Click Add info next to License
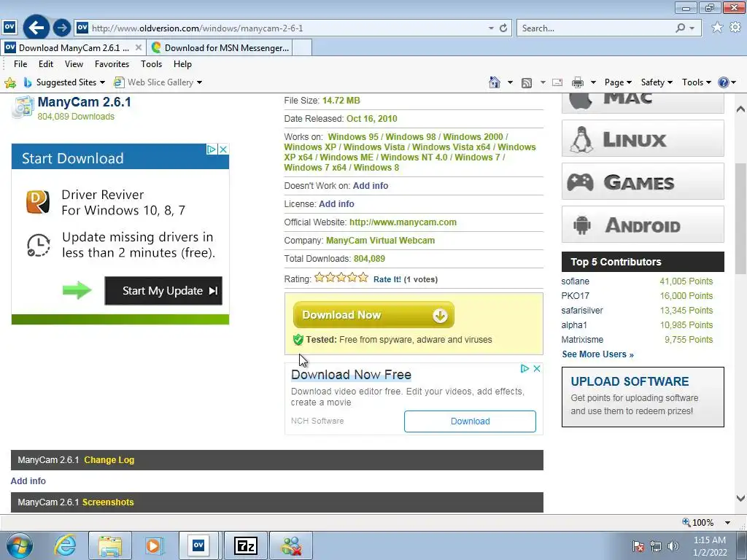Image resolution: width=747 pixels, height=560 pixels. tap(336, 204)
